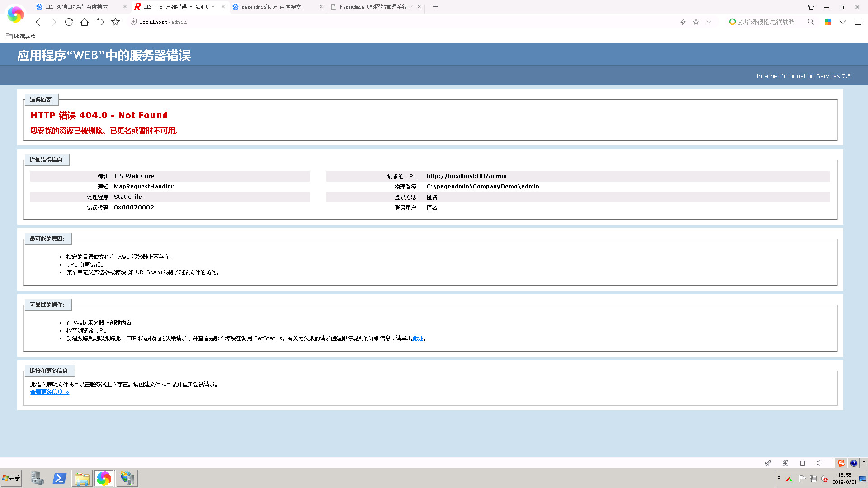The image size is (868, 488).
Task: Click the blue question mark help icon
Action: [854, 463]
